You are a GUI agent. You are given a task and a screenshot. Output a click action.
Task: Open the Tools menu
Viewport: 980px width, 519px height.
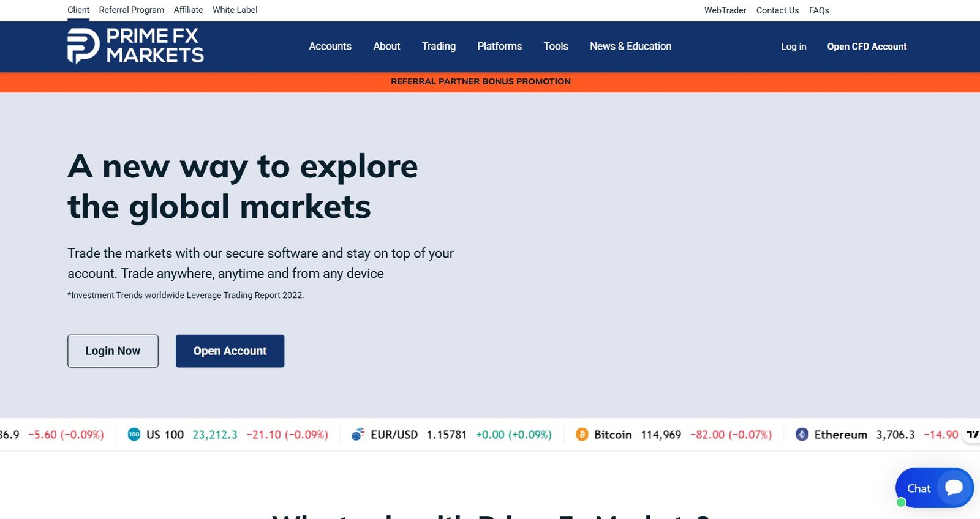(556, 47)
